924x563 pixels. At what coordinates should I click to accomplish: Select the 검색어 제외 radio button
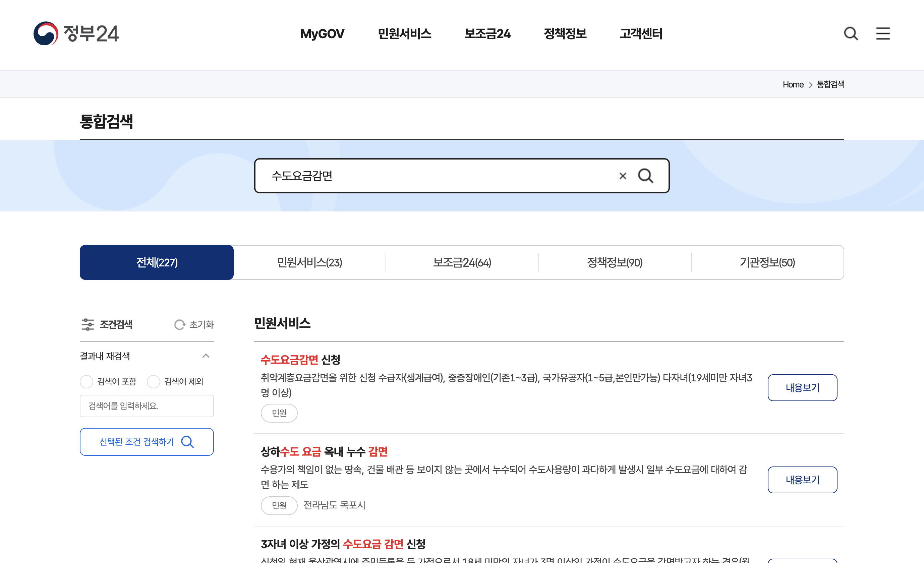tap(153, 382)
